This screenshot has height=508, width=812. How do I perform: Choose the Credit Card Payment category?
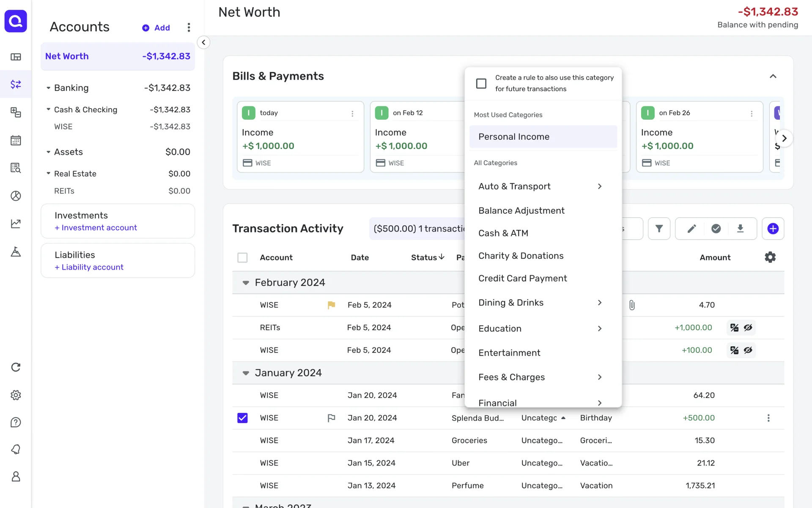coord(522,278)
